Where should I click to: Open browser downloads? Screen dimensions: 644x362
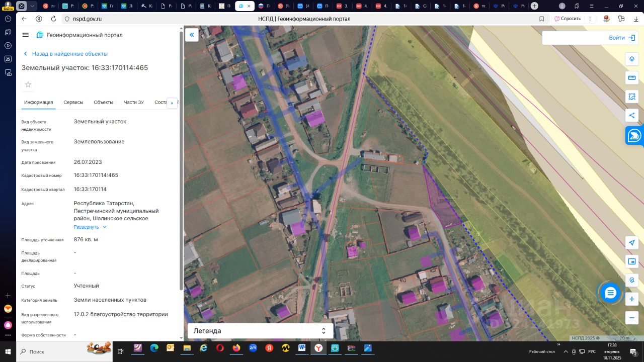pos(636,19)
